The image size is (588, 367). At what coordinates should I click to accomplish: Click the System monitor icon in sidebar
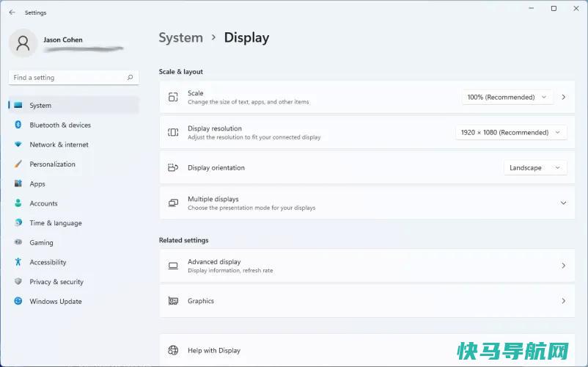[x=18, y=105]
